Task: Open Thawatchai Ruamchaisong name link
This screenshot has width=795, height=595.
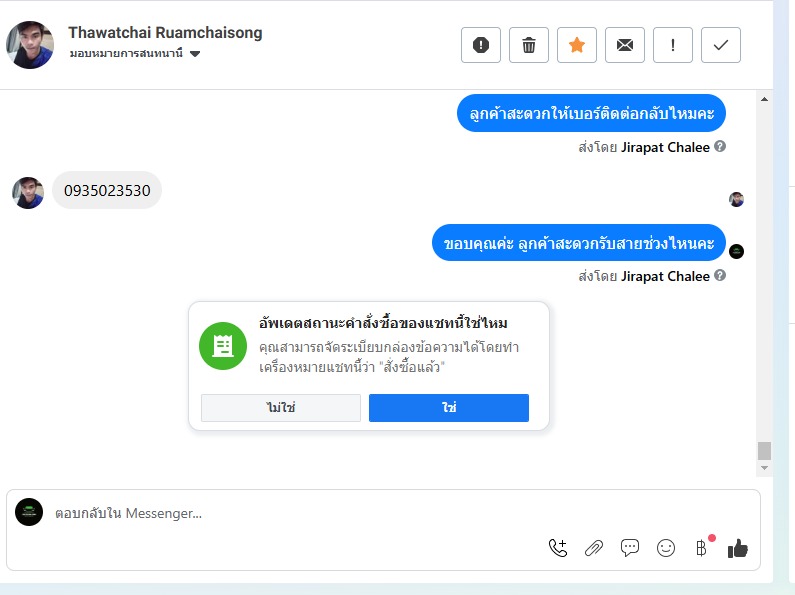Action: tap(165, 32)
